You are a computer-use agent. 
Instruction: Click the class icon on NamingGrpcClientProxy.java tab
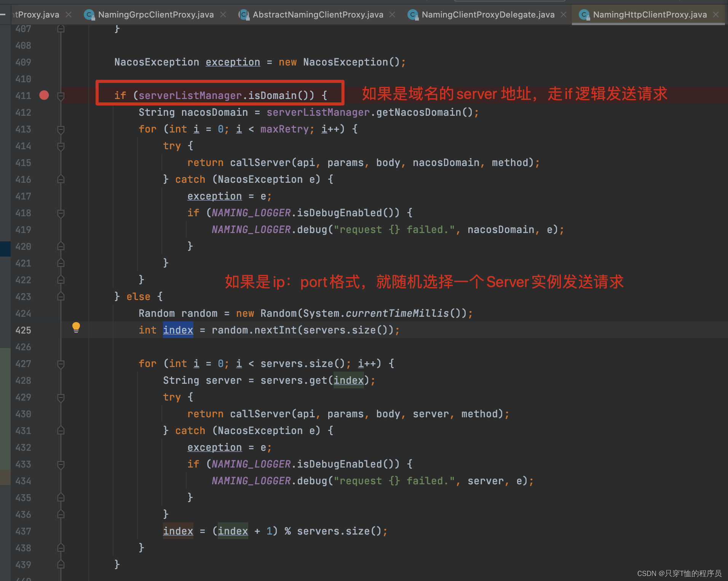pyautogui.click(x=89, y=15)
